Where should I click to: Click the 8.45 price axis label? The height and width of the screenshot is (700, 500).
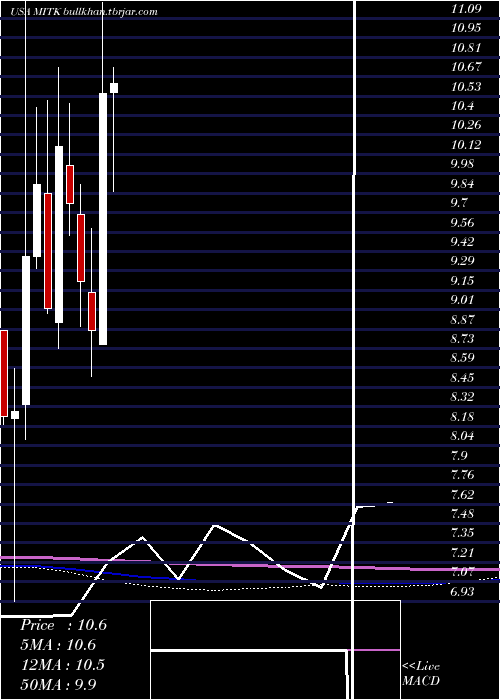point(462,378)
